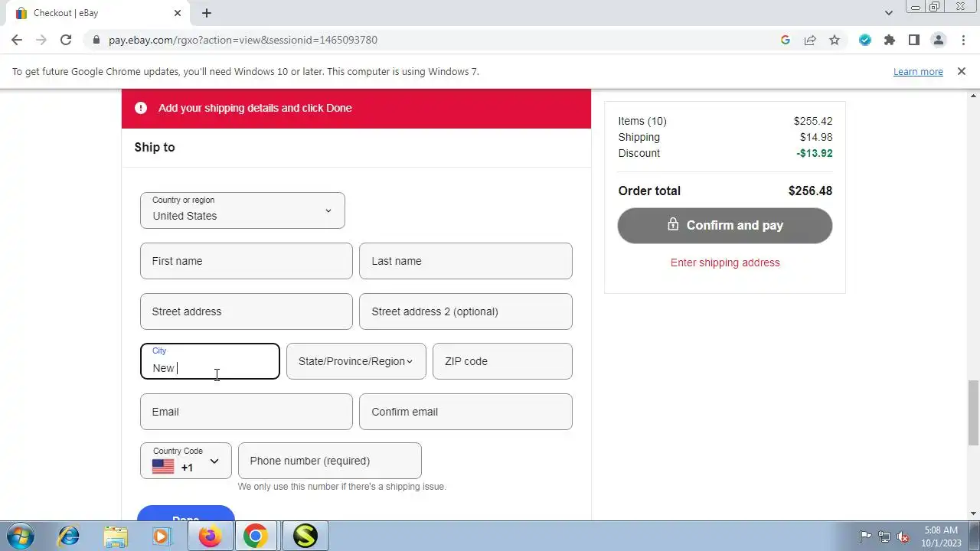The height and width of the screenshot is (551, 980).
Task: Click the error alert exclamation icon
Action: tap(141, 108)
